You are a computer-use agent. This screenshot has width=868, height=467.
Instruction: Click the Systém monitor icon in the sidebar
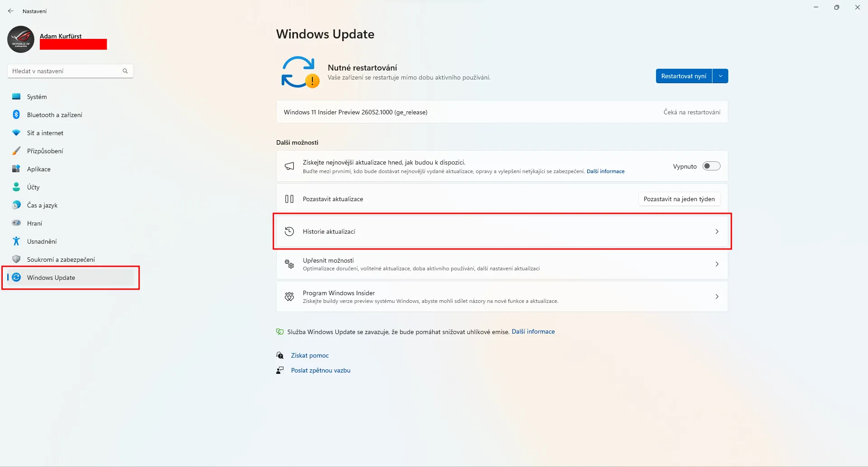coord(16,96)
